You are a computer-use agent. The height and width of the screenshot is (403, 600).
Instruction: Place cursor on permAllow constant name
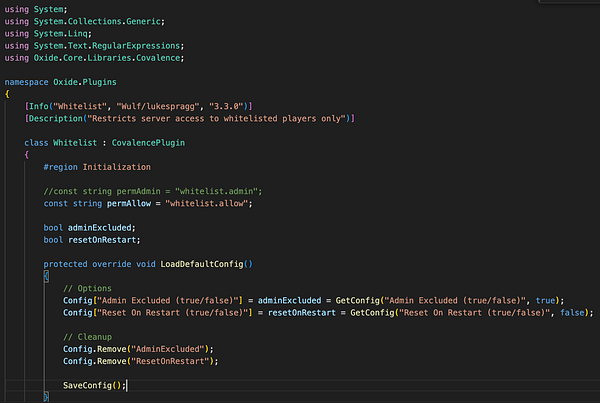coord(129,204)
